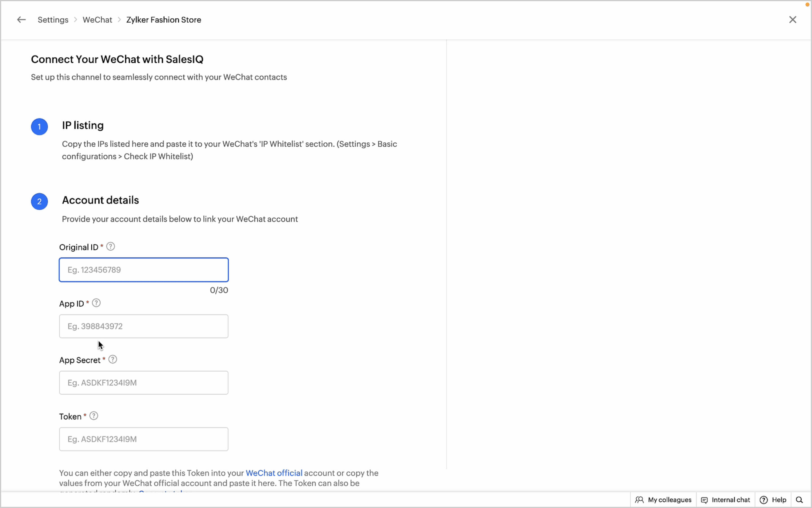Focus the App ID input field
812x508 pixels.
(144, 326)
